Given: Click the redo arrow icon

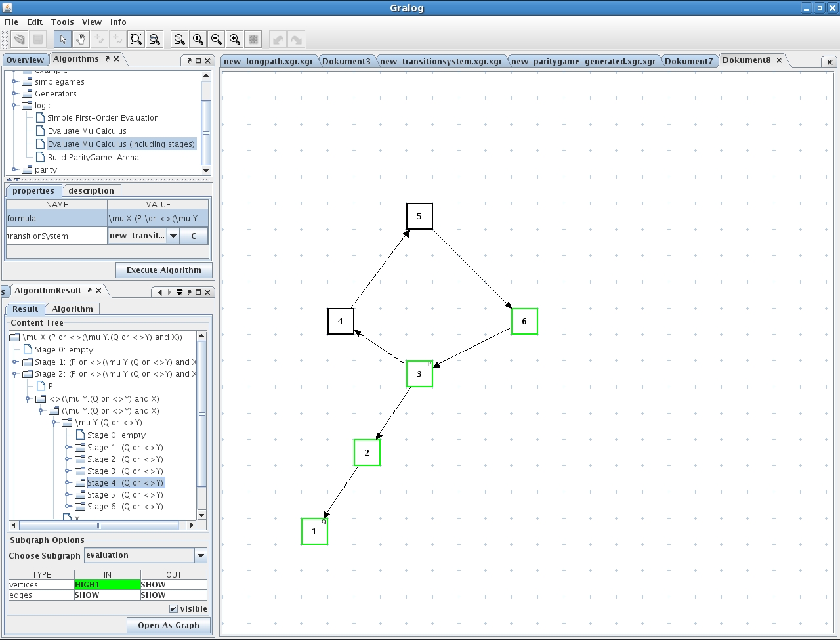Looking at the screenshot, I should point(297,39).
